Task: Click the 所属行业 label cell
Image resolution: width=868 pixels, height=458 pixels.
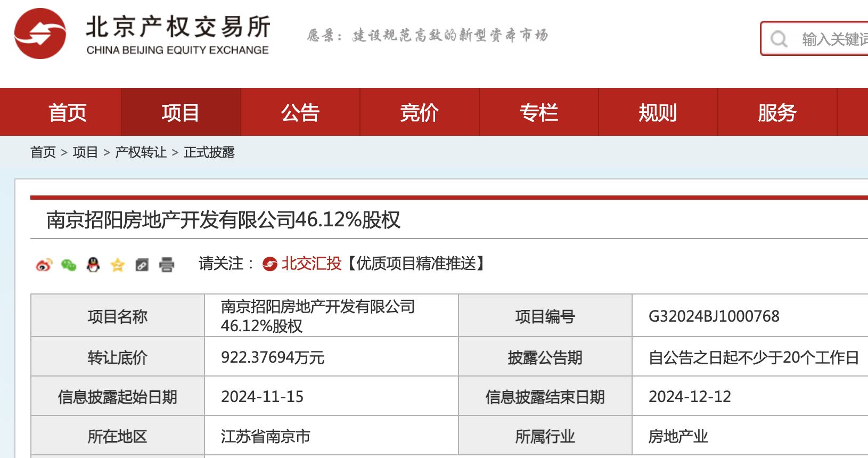Action: coord(545,436)
